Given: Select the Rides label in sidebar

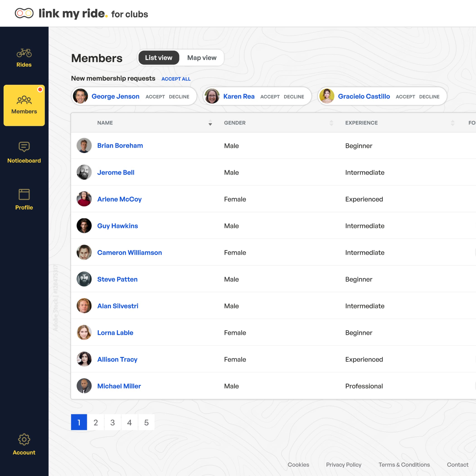Looking at the screenshot, I should point(24,65).
